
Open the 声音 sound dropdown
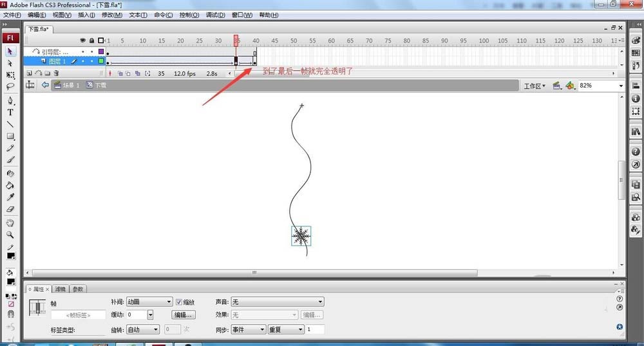(277, 302)
